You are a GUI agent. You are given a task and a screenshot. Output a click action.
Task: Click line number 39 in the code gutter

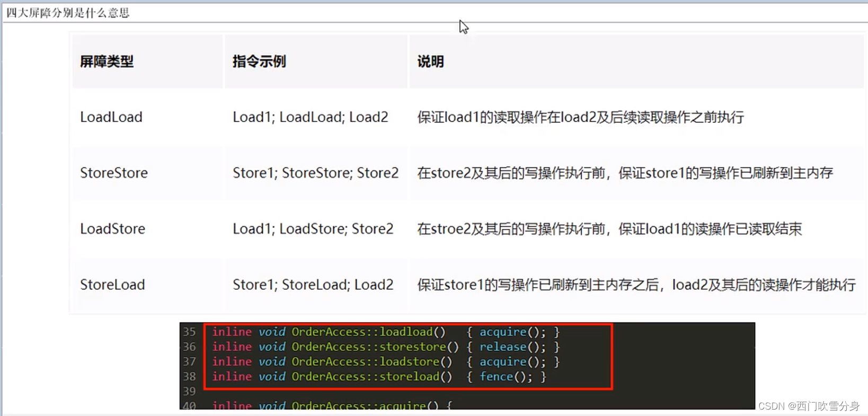(x=189, y=391)
